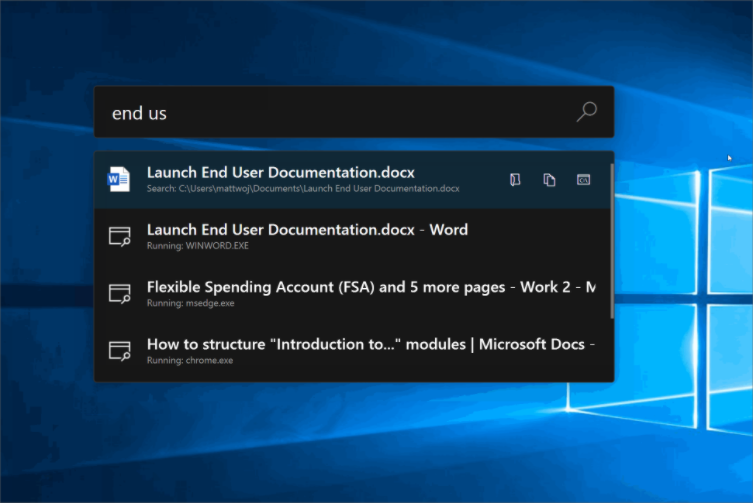Click 'Running: WINWORD.EXE' subtitle
This screenshot has width=753, height=503.
198,245
